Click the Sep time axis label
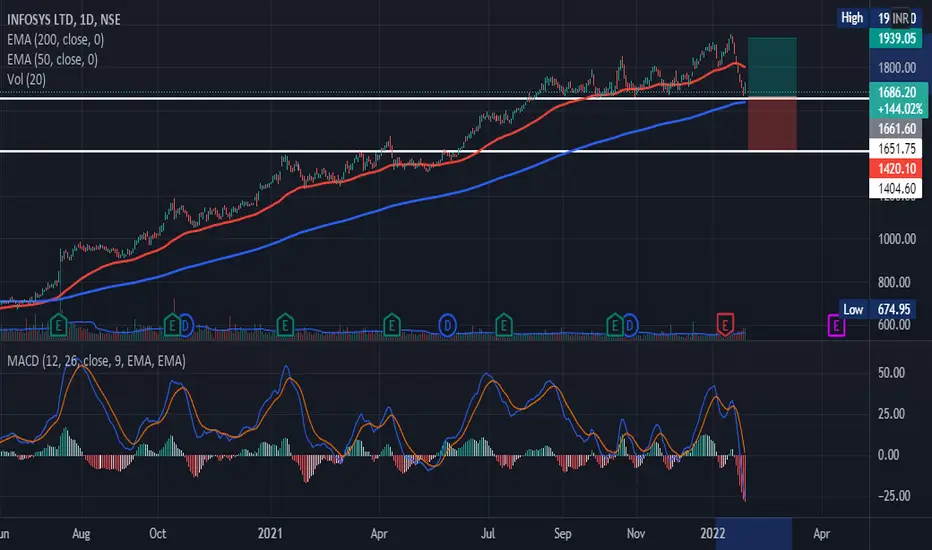 [562, 533]
